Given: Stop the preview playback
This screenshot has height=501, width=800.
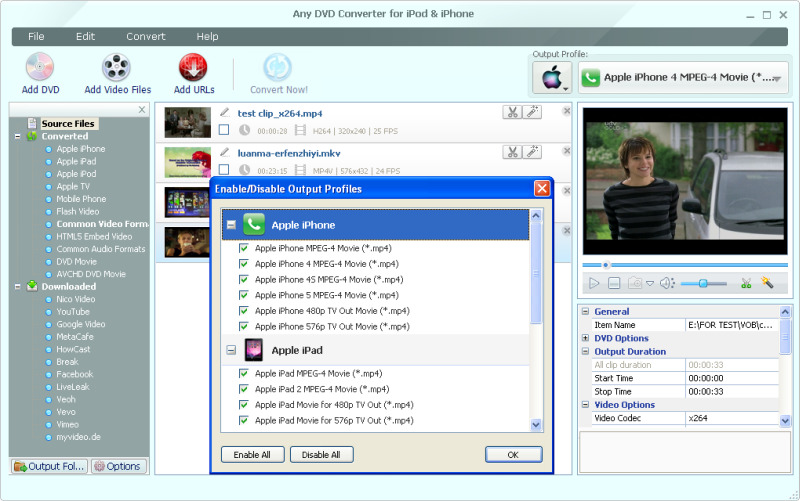Looking at the screenshot, I should [614, 283].
